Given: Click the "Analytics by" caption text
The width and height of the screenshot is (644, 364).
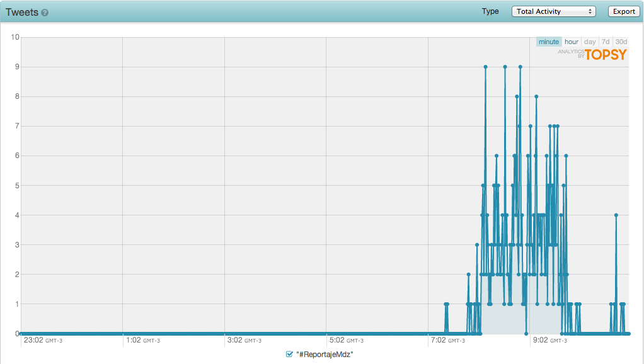Looking at the screenshot, I should tap(571, 54).
